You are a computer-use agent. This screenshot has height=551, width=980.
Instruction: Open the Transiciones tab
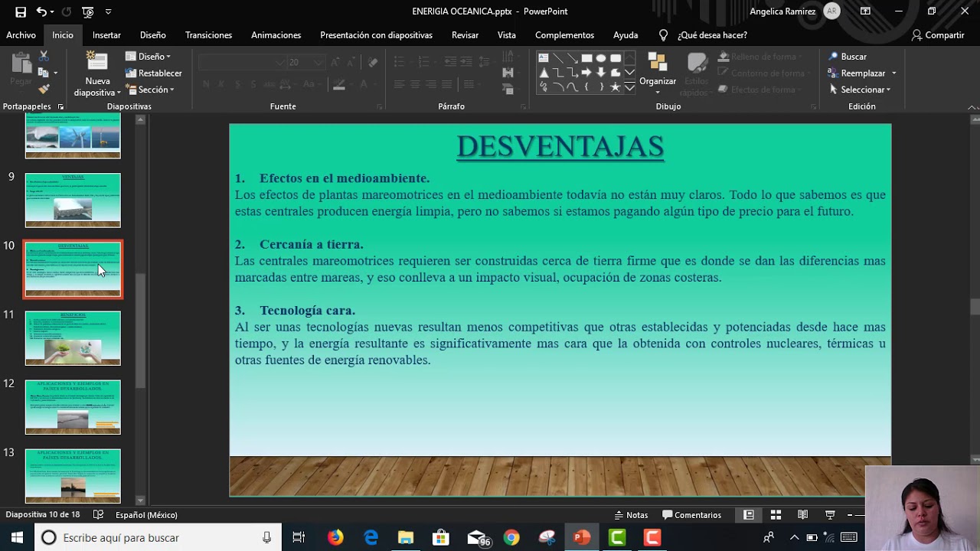[208, 35]
